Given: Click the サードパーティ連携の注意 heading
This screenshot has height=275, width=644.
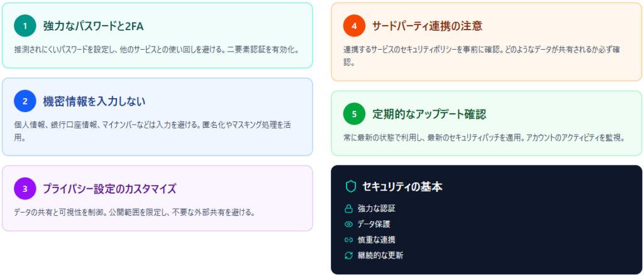Looking at the screenshot, I should pyautogui.click(x=427, y=26).
